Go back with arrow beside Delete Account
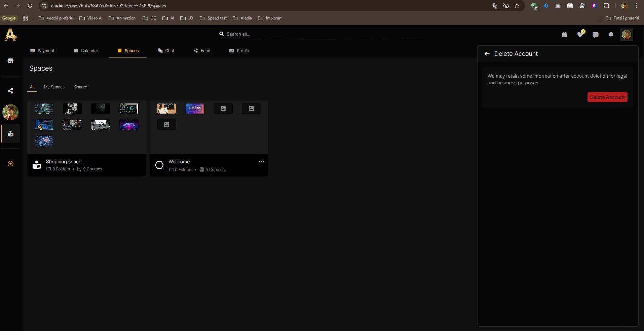Viewport: 644px width, 331px height. click(x=487, y=54)
